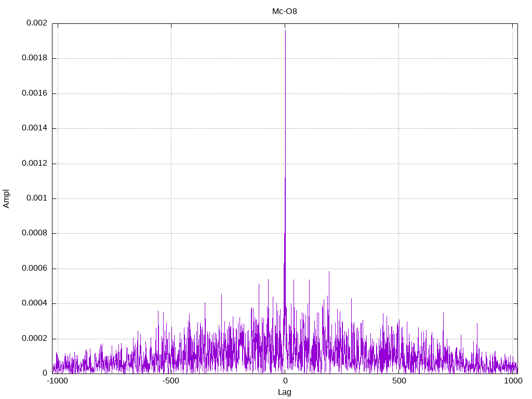Select the 0.0012 y-axis tick label
Screen dimensions: 532x399
tap(34, 164)
